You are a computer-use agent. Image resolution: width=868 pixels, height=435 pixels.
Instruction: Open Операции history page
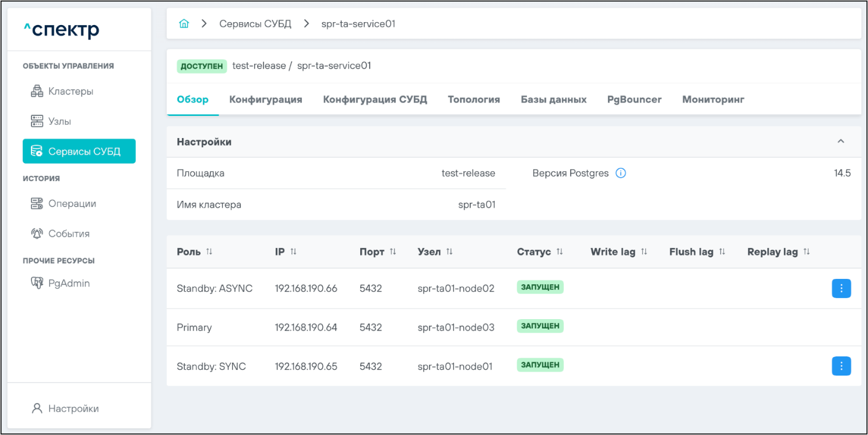click(x=72, y=204)
